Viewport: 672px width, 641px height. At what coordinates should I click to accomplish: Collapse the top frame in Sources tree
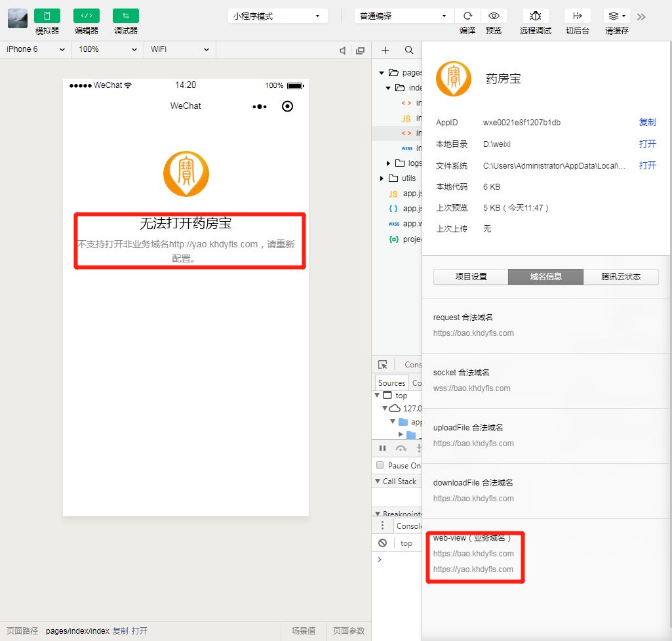coord(377,395)
